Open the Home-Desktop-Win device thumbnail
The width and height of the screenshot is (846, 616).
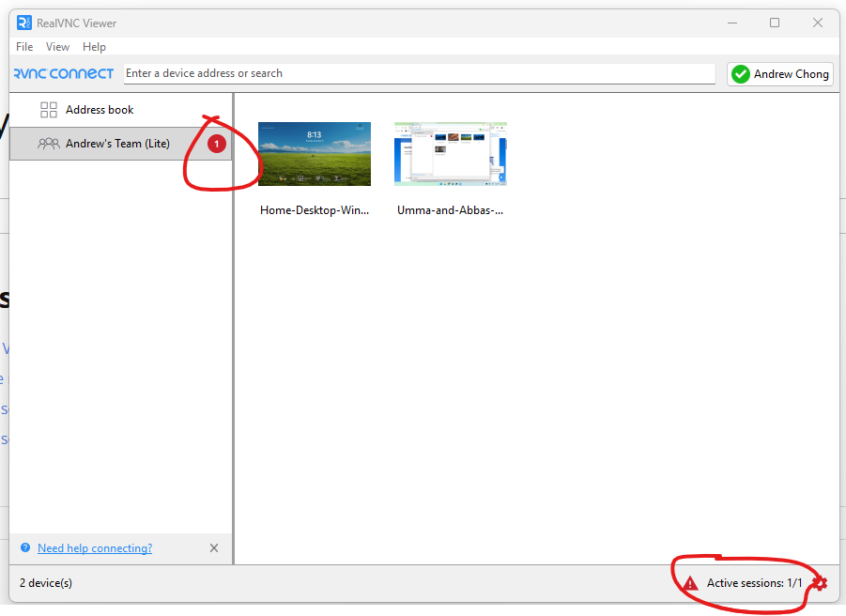pos(315,154)
